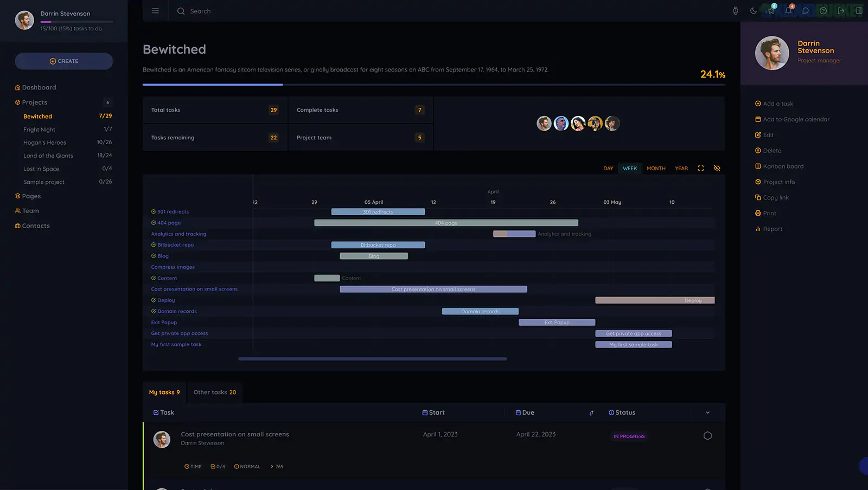Open the Report panel
Image resolution: width=868 pixels, height=490 pixels.
772,228
